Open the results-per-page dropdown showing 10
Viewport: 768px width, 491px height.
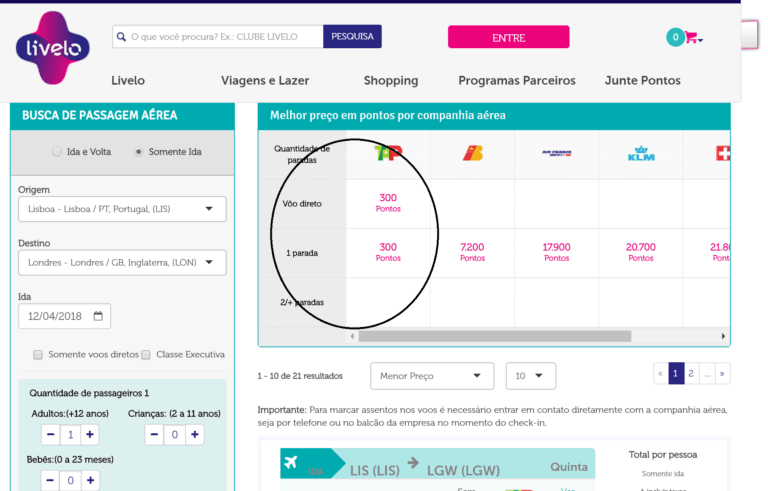point(530,376)
